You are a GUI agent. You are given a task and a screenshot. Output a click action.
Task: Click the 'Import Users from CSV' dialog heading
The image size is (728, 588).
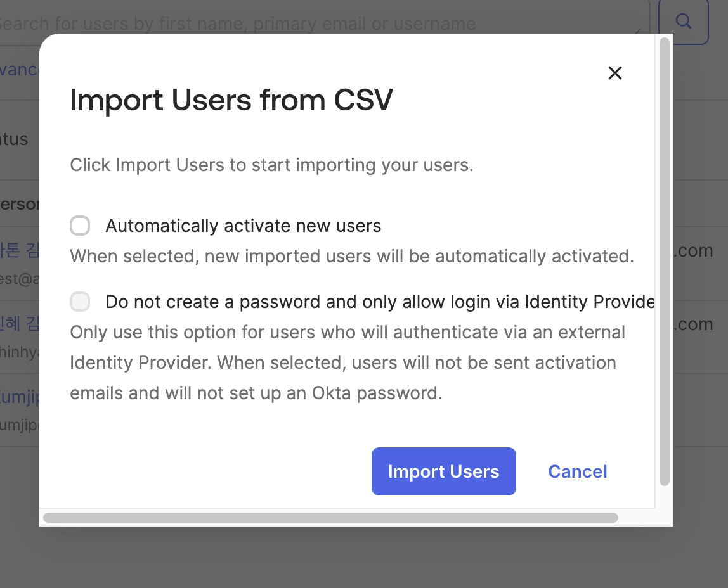231,100
